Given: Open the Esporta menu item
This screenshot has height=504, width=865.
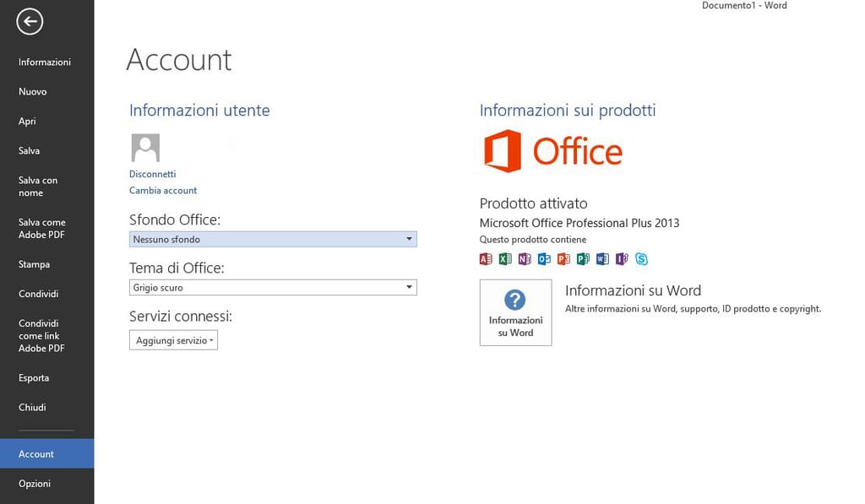Looking at the screenshot, I should tap(34, 378).
